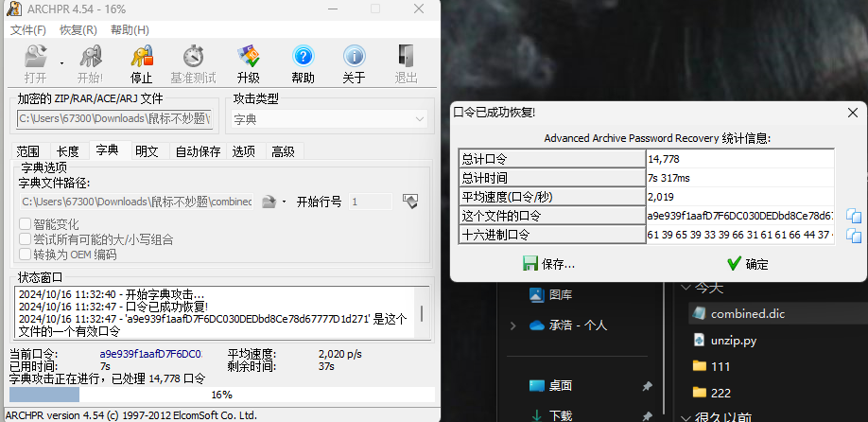Image resolution: width=868 pixels, height=422 pixels.
Task: Open the 自动保存 tab
Action: 198,151
